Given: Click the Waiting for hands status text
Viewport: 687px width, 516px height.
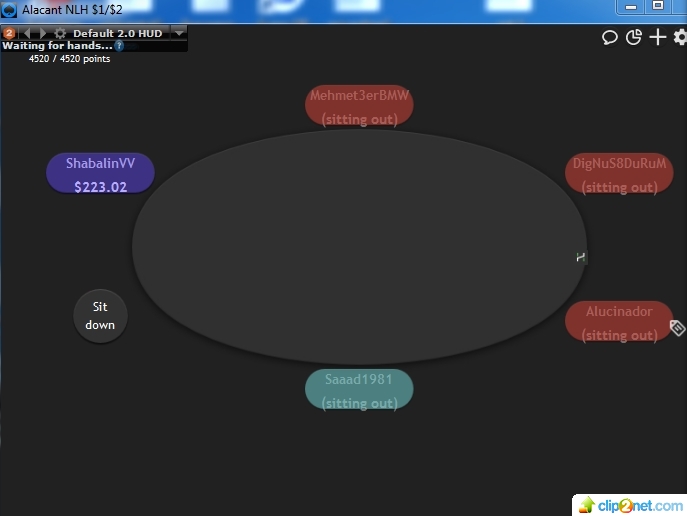Looking at the screenshot, I should pyautogui.click(x=57, y=46).
